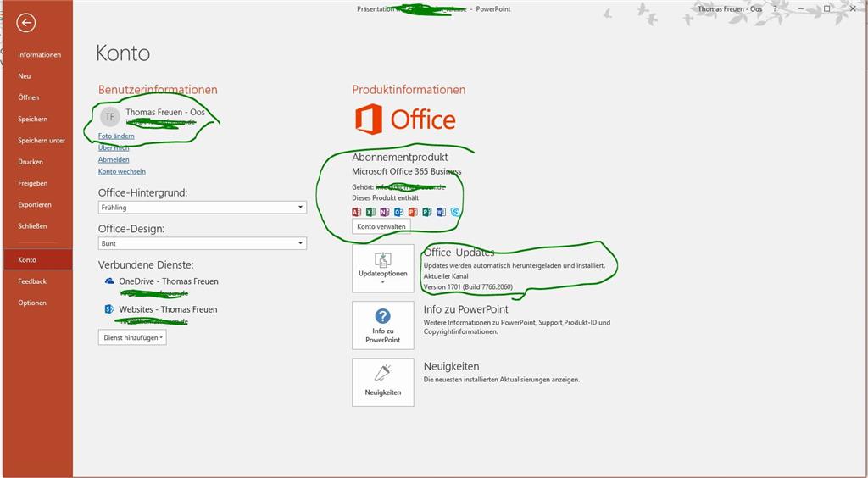Open Optionen in the sidebar
This screenshot has height=478, width=868.
pyautogui.click(x=32, y=303)
